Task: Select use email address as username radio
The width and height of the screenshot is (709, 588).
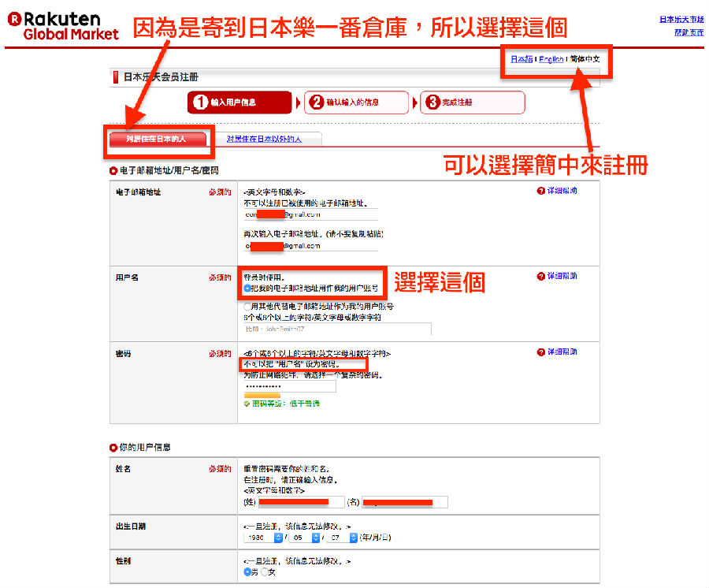Action: tap(247, 288)
